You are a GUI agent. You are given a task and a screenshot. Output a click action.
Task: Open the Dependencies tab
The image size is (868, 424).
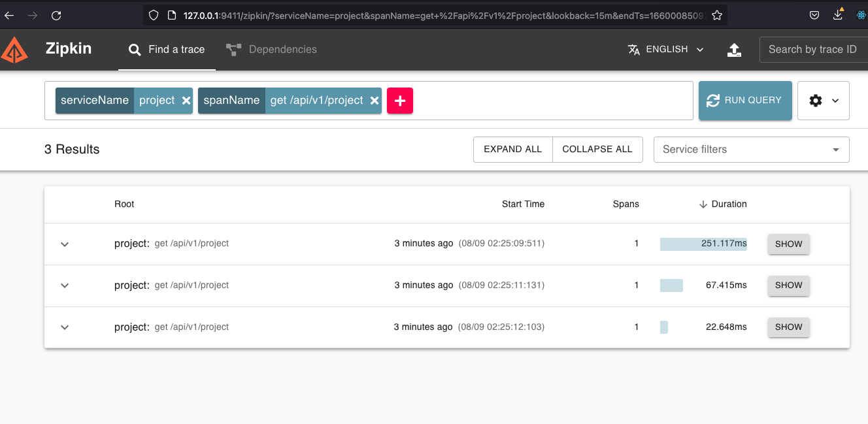click(271, 50)
